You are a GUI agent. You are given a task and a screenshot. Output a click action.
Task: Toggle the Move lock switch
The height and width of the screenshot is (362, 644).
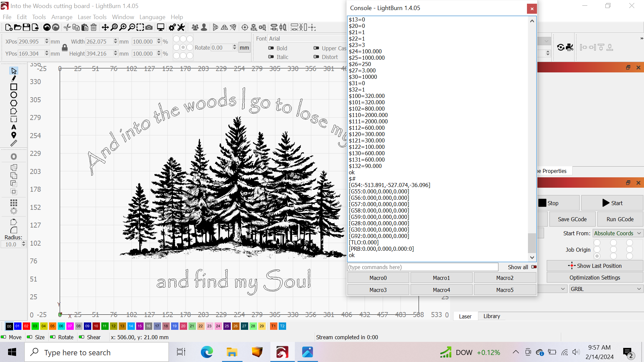click(4, 337)
